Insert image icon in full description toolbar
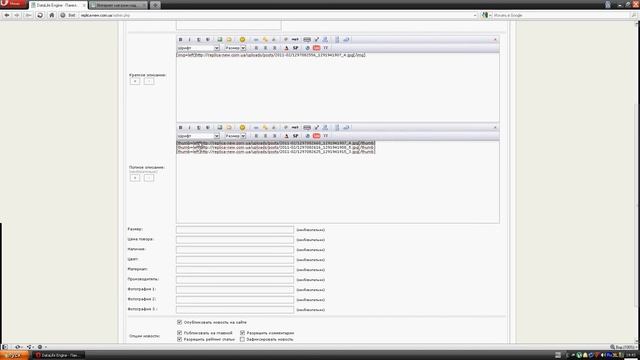The width and height of the screenshot is (640, 360). [x=220, y=128]
